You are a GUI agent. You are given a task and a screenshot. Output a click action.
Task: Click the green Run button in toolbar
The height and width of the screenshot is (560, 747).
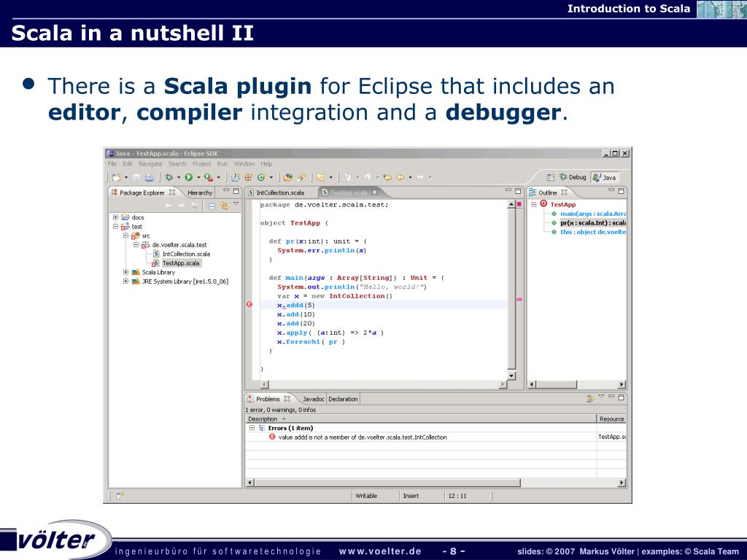coord(188,177)
